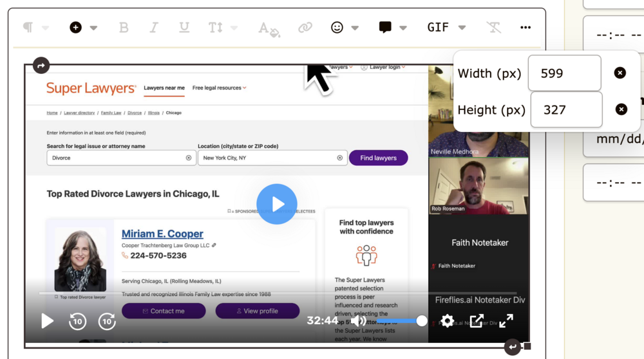Open the font size tool
The image size is (644, 359).
[215, 28]
